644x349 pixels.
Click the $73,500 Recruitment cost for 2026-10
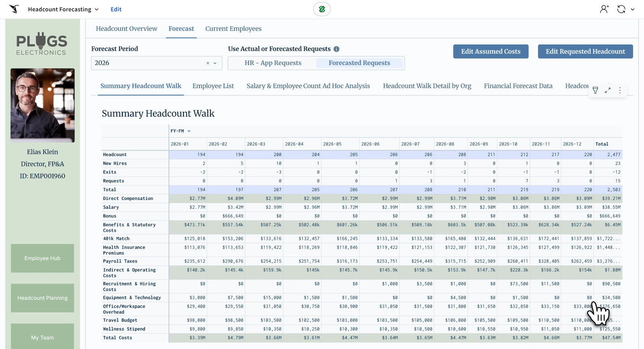coord(519,284)
